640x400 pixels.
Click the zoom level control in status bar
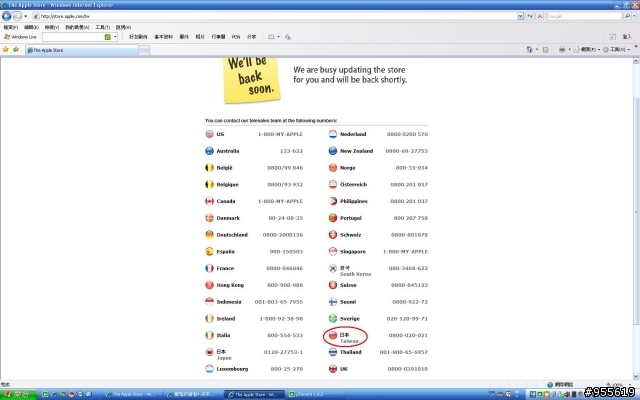[619, 384]
